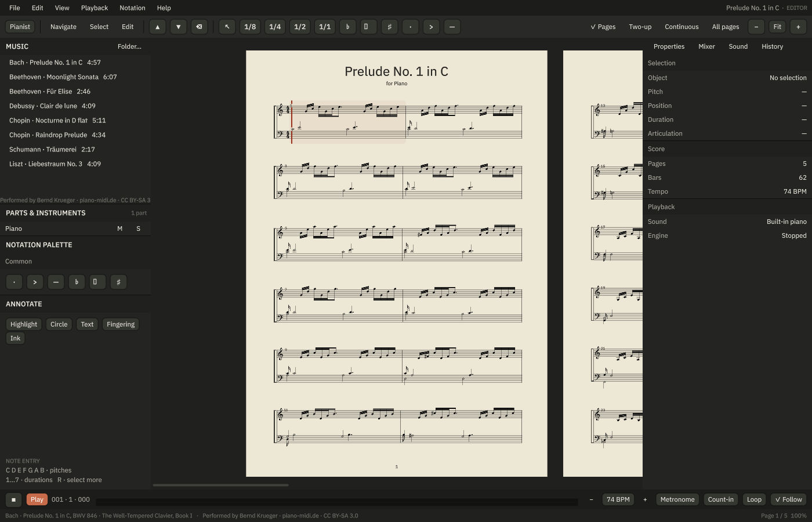Select All pages view mode
This screenshot has height=522, width=812.
(726, 27)
